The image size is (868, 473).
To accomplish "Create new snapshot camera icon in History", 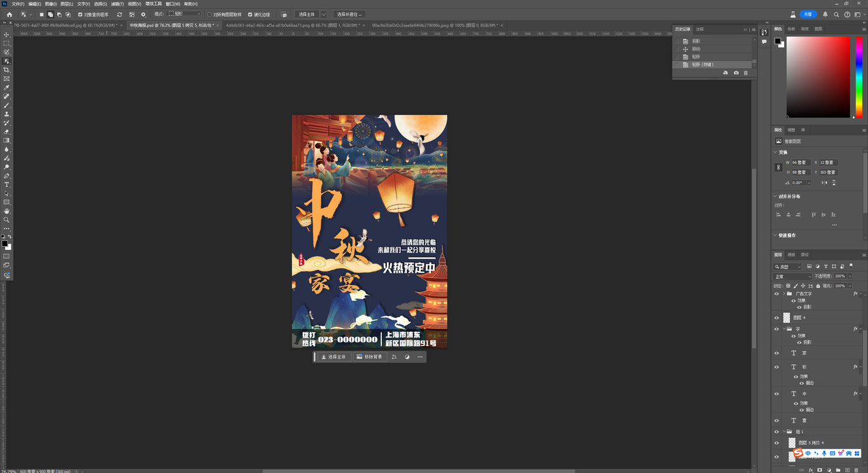I will [x=736, y=73].
